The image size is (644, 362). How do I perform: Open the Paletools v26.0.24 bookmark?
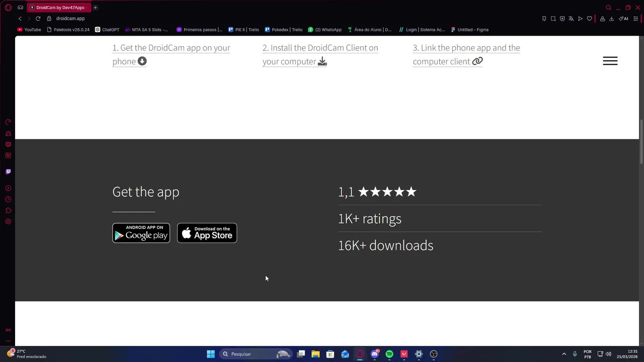point(68,30)
